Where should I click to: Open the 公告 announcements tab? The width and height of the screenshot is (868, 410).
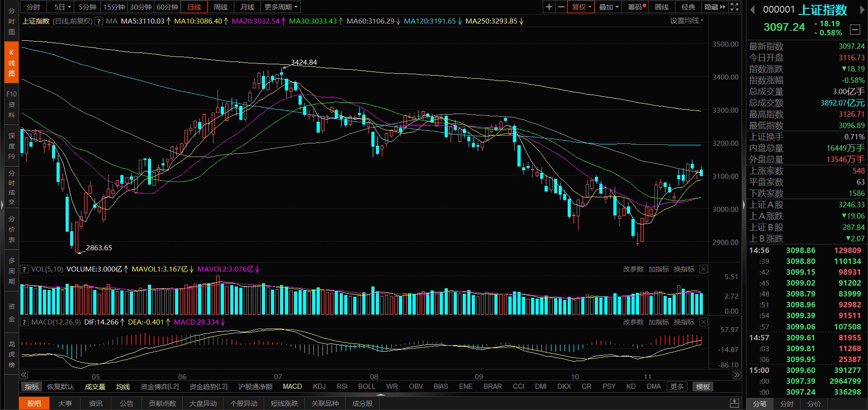coord(127,403)
